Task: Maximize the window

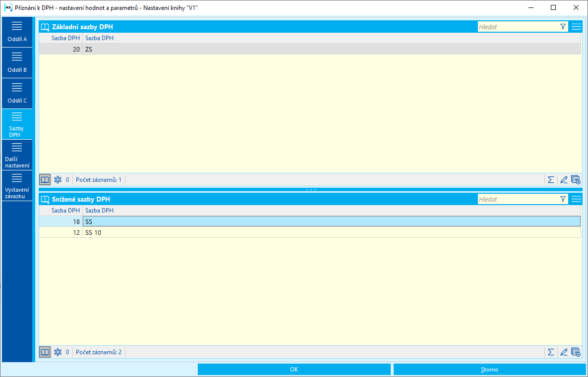Action: click(x=553, y=7)
